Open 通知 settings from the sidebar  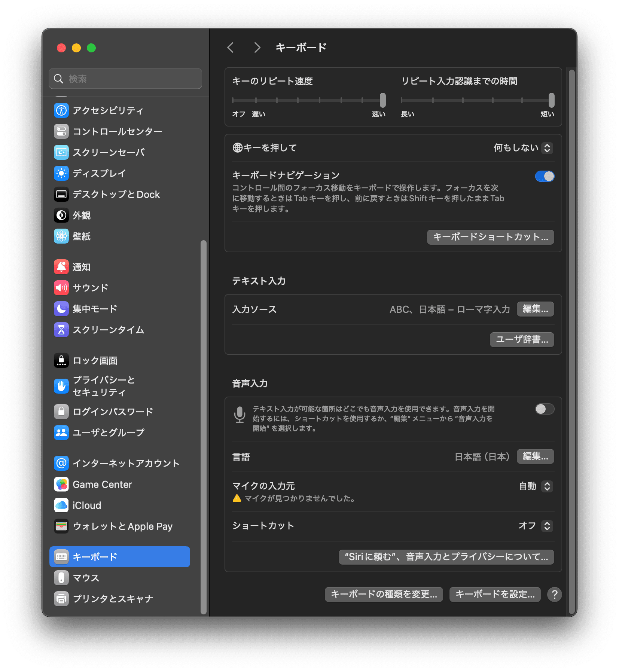pos(81,267)
